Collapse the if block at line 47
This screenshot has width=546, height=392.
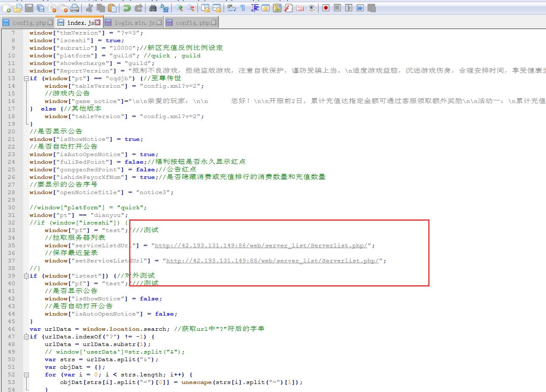pyautogui.click(x=26, y=337)
